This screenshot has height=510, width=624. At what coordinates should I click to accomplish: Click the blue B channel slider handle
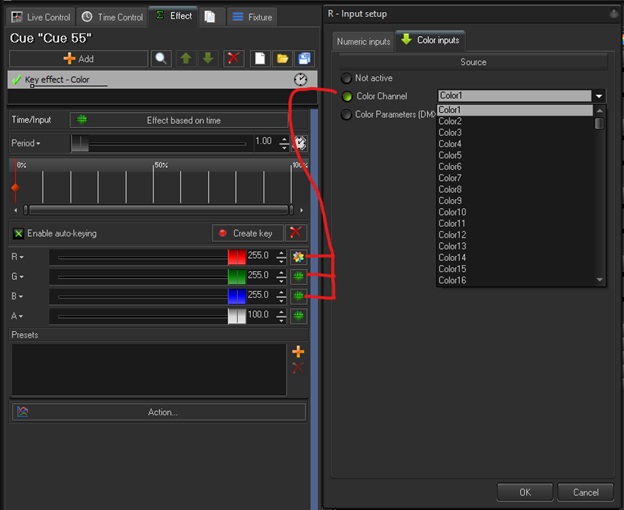236,296
